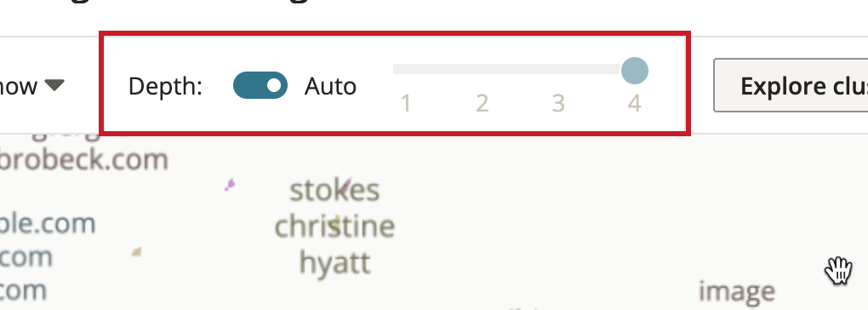Select the hyatt cluster label

pyautogui.click(x=335, y=262)
